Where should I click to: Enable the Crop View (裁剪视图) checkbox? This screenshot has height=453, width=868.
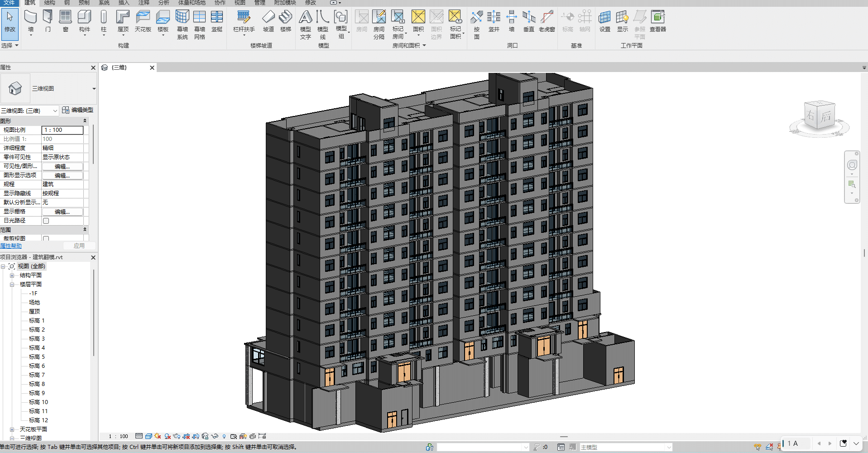coord(46,238)
